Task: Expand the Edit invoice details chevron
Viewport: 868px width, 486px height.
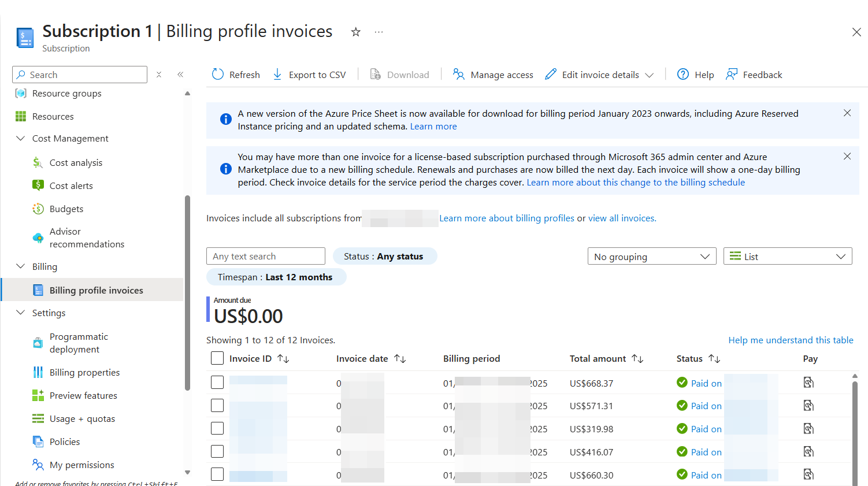Action: [650, 75]
